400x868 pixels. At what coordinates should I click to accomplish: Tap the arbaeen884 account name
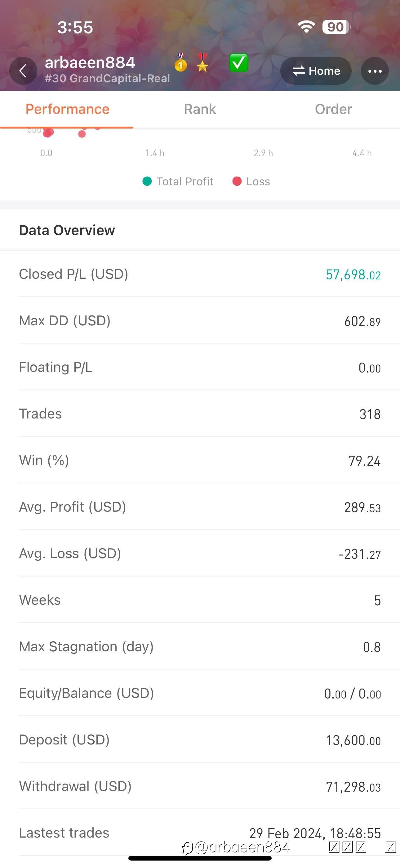click(x=90, y=62)
